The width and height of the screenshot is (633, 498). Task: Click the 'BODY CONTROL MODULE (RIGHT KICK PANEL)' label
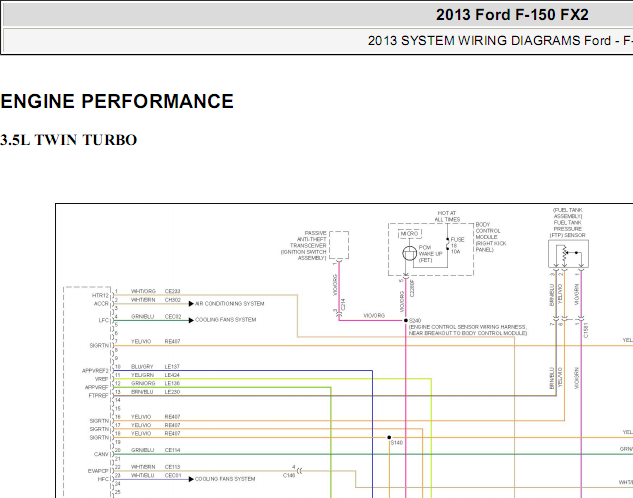pyautogui.click(x=490, y=237)
